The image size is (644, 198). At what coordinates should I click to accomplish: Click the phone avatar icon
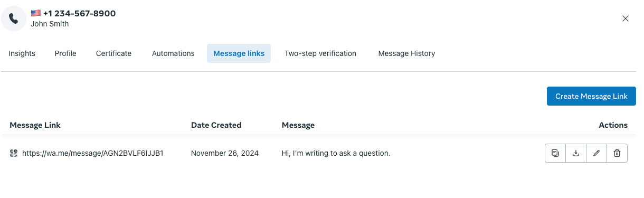coord(14,18)
